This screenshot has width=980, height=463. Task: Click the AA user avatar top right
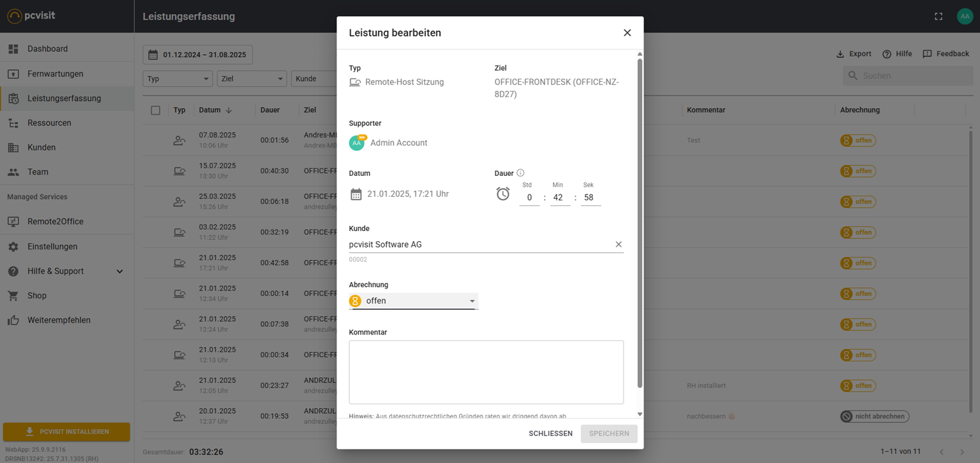point(965,17)
